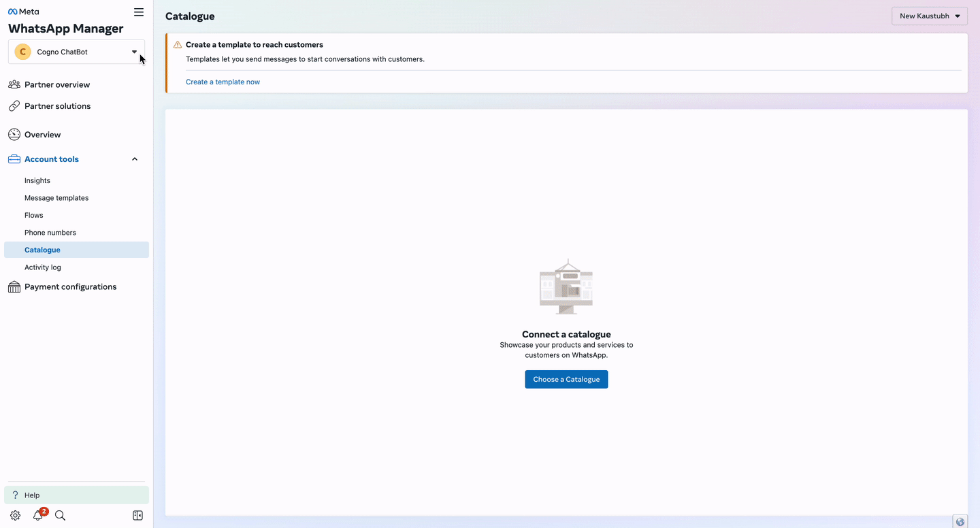Collapse the Account tools section chevron
Image resolution: width=980 pixels, height=528 pixels.
[x=135, y=159]
